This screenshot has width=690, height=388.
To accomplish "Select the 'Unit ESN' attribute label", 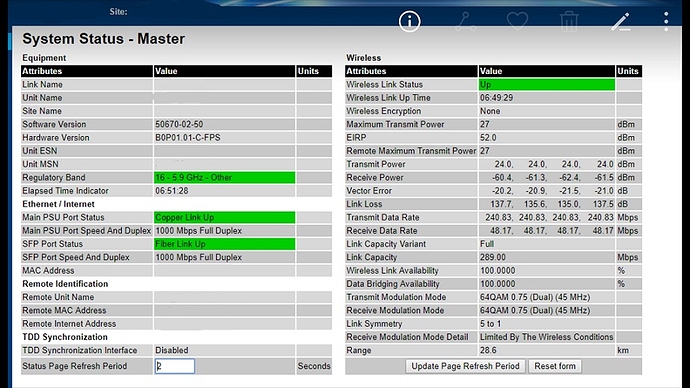I will tap(40, 151).
